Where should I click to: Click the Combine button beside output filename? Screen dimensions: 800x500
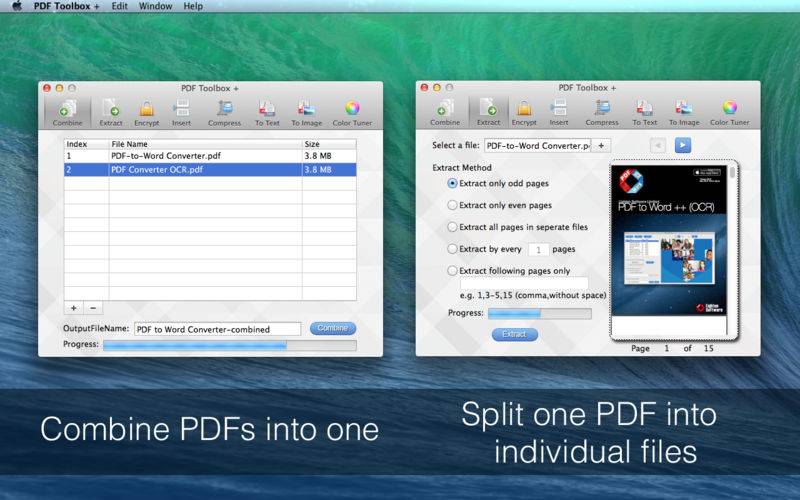coord(333,328)
